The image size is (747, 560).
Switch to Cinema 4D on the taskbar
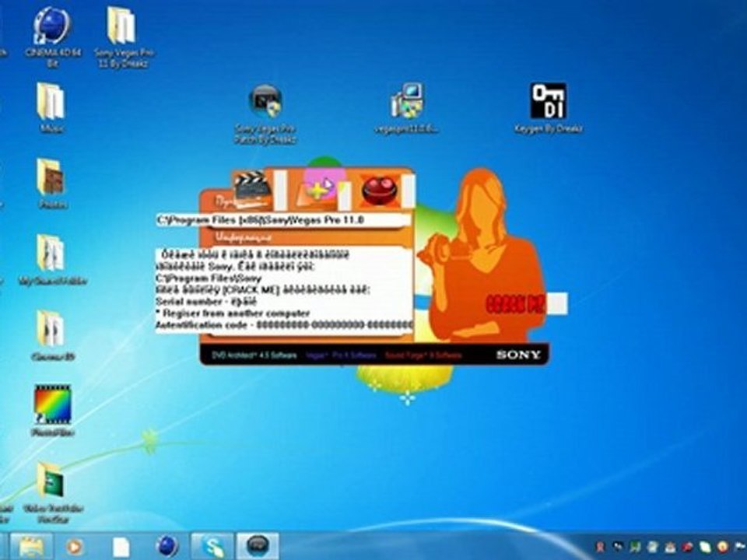[x=167, y=547]
